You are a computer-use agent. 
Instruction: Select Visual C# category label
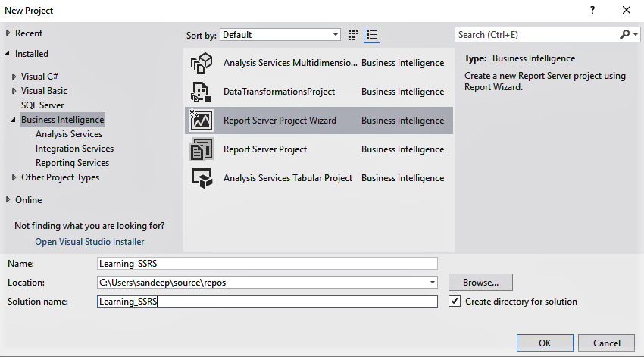pos(40,77)
